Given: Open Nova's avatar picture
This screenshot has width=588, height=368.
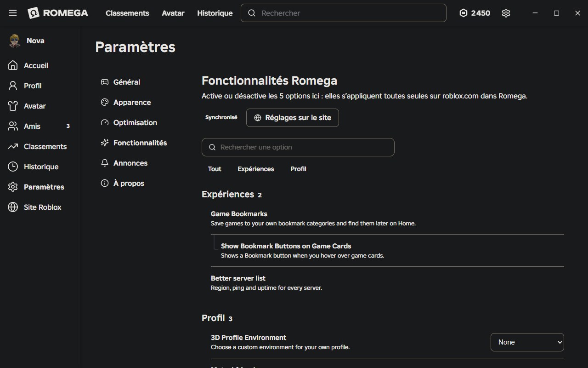Looking at the screenshot, I should point(15,40).
